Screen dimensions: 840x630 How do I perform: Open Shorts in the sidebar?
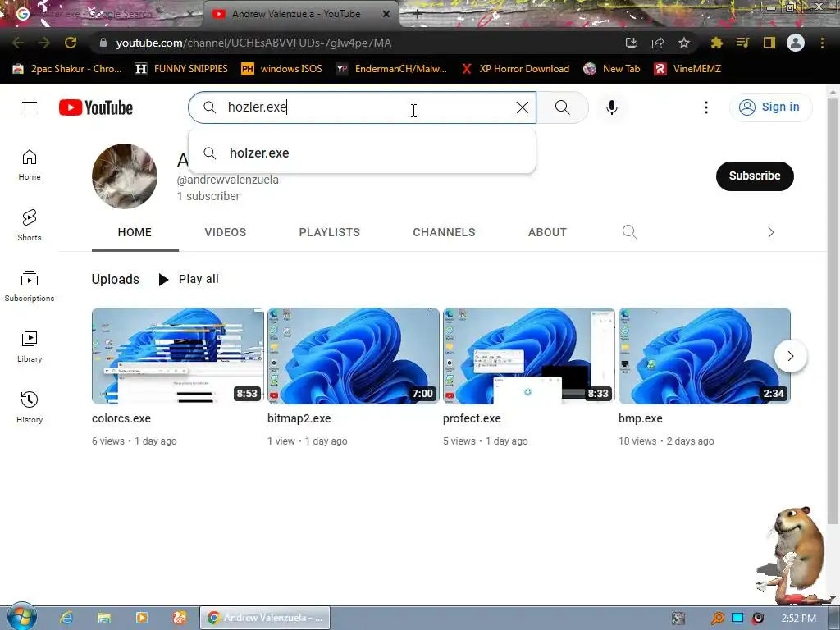30,225
